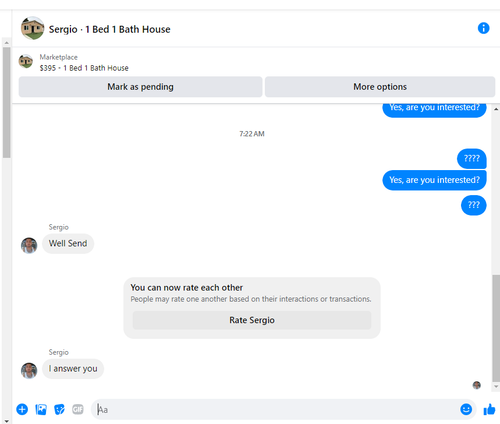Click the message input field
This screenshot has width=500, height=424.
(x=283, y=409)
